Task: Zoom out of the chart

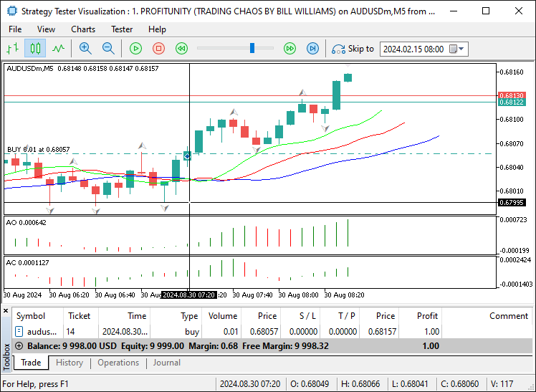Action: (108, 49)
